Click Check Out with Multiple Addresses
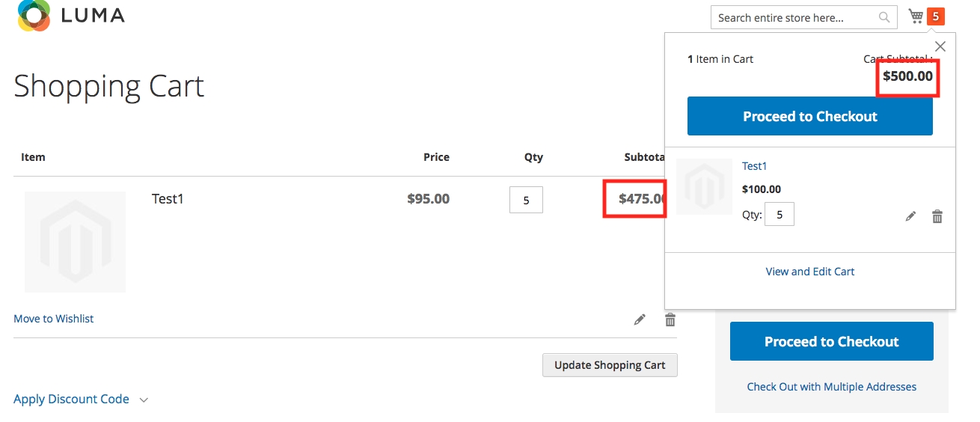Screen dimensions: 980x422 (x=831, y=387)
